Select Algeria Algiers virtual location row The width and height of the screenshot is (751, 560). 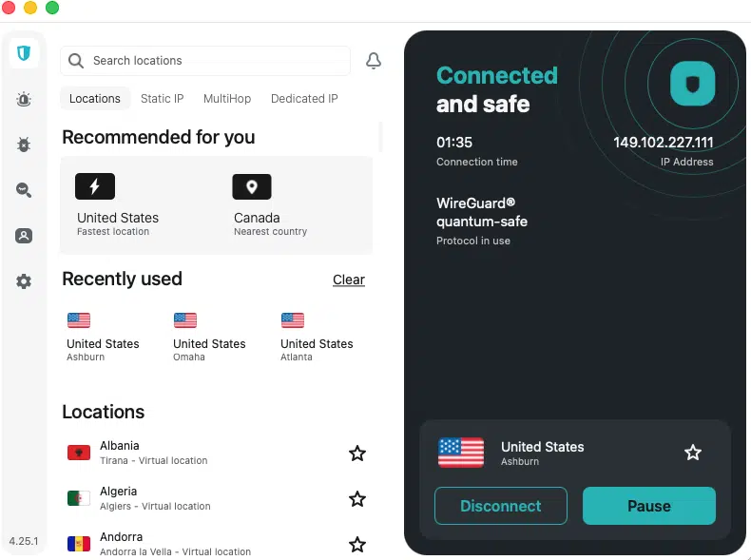[x=217, y=499]
